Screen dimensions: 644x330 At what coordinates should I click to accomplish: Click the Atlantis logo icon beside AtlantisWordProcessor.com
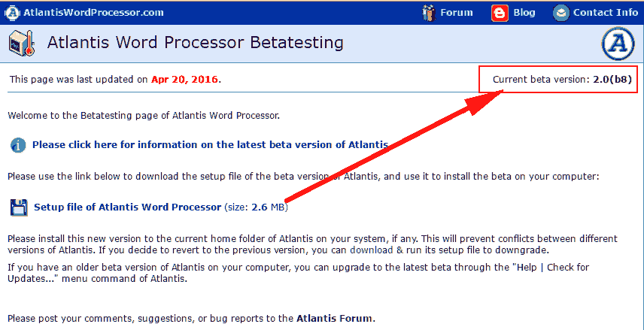tap(13, 12)
